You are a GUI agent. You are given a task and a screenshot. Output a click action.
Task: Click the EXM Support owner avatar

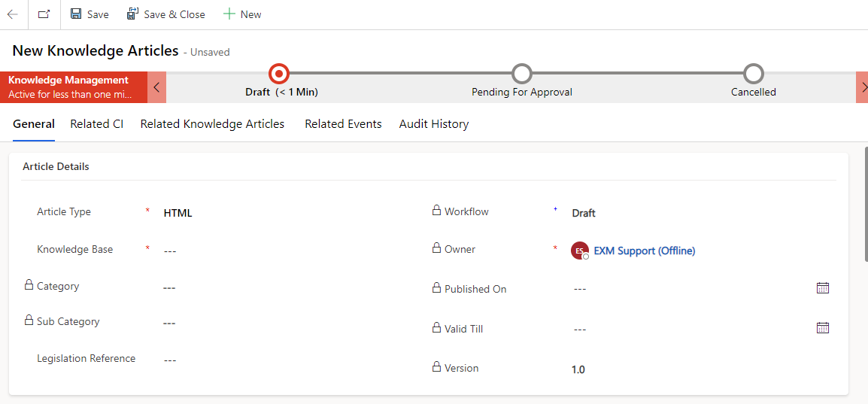[x=580, y=251]
